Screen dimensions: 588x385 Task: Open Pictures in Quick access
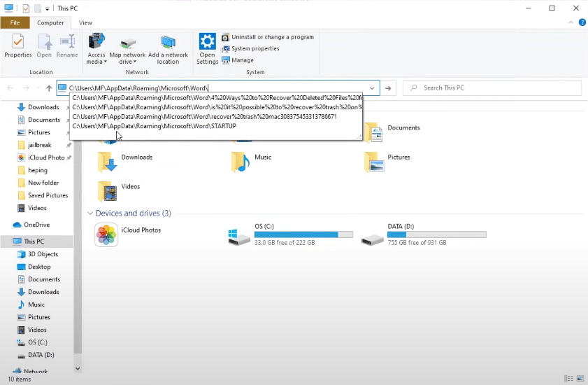[x=39, y=132]
